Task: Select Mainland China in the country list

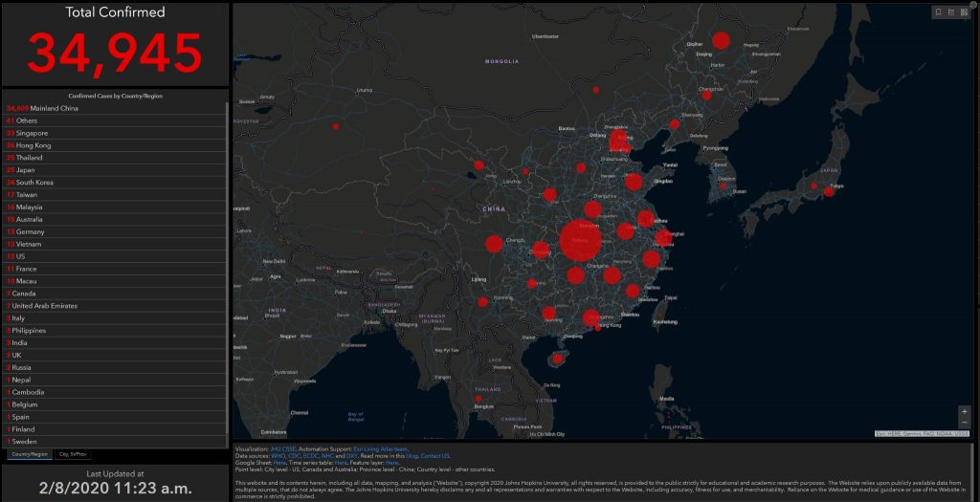Action: [x=115, y=108]
